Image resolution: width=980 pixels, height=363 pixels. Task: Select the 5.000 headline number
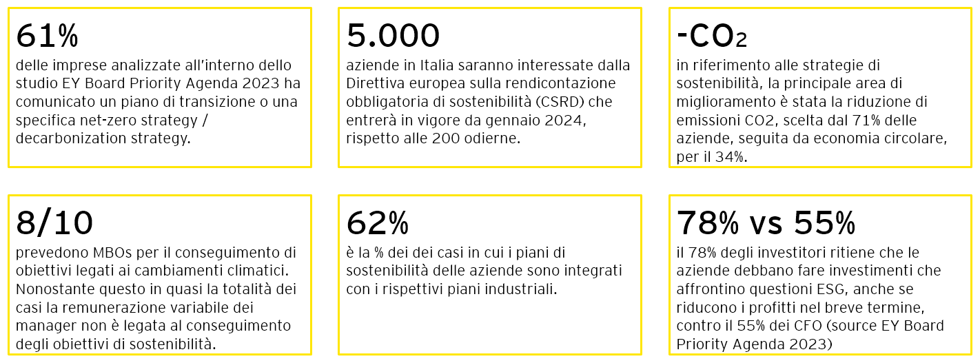click(393, 37)
